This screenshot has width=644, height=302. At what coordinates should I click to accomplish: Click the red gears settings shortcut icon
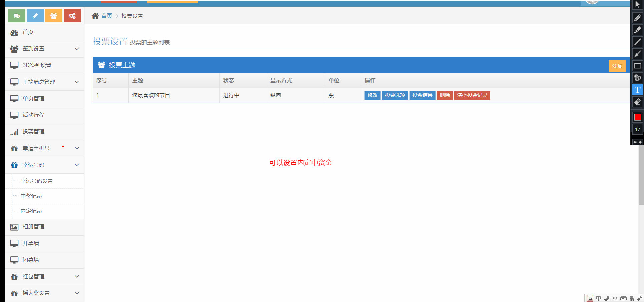click(72, 16)
